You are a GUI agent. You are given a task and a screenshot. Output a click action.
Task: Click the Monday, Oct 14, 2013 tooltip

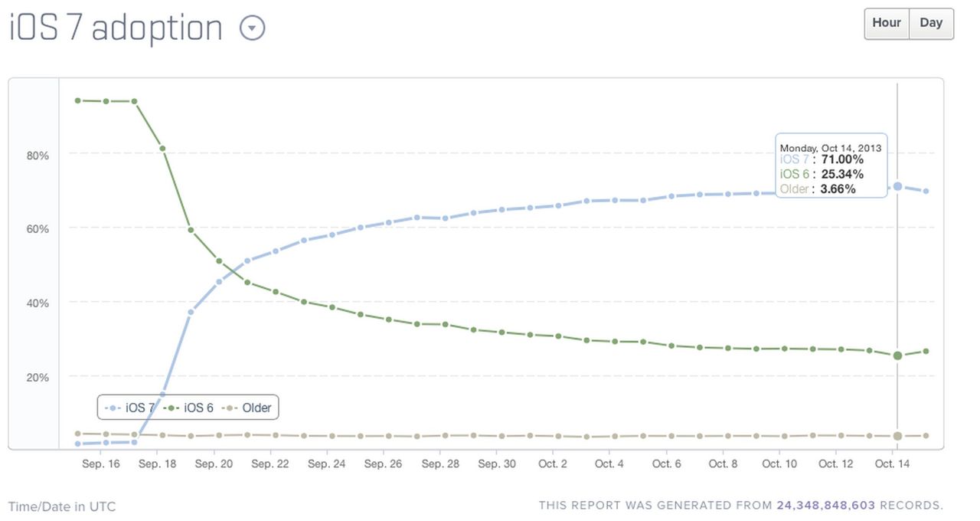(x=831, y=168)
